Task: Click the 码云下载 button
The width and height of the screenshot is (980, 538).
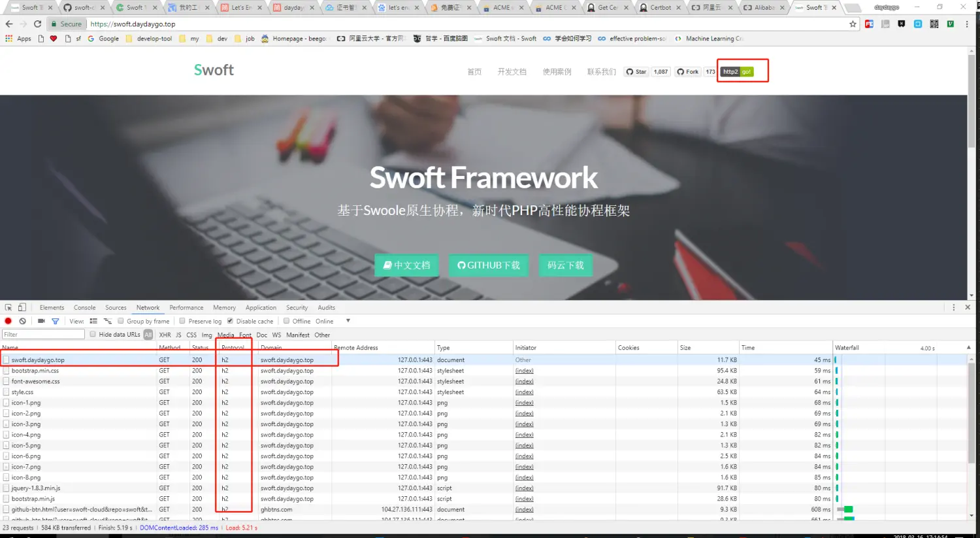Action: (x=565, y=265)
